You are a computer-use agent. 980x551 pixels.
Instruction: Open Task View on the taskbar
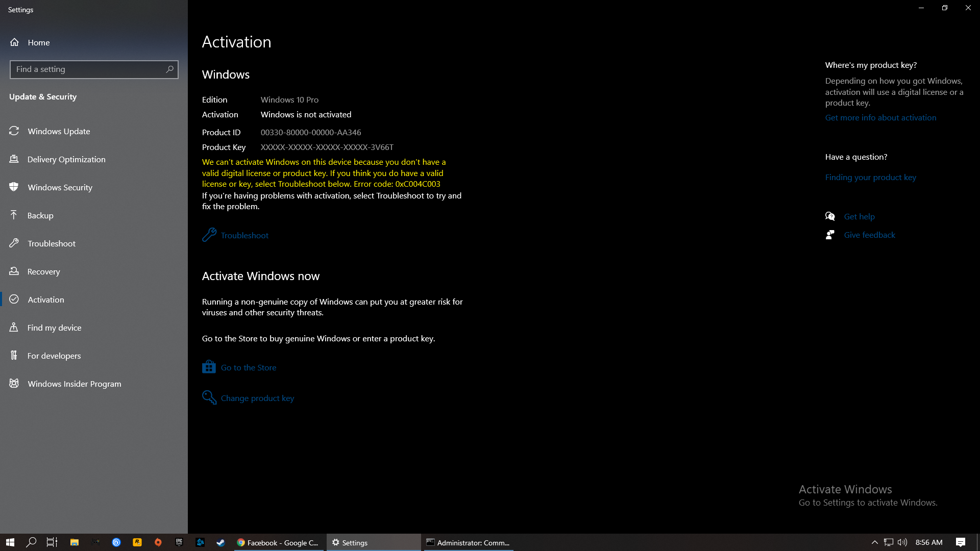click(x=52, y=542)
